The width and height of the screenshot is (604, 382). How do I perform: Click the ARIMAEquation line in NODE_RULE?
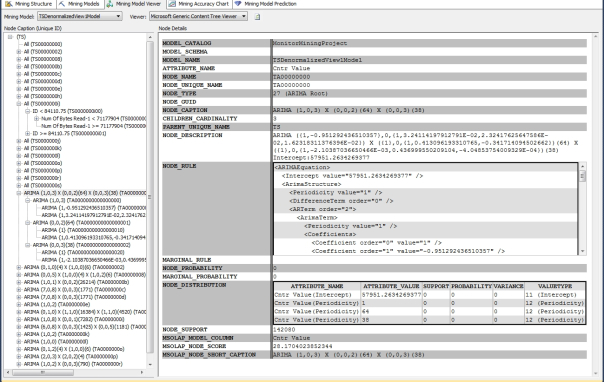pos(302,167)
